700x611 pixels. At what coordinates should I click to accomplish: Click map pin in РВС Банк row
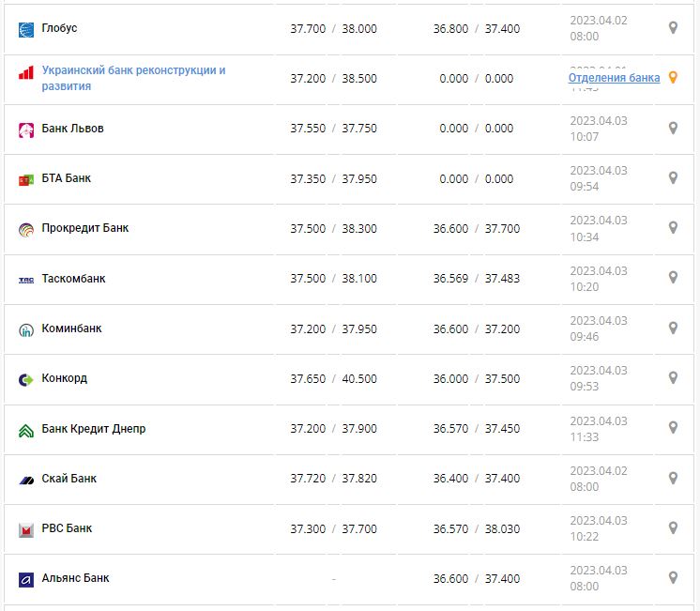[x=673, y=527]
